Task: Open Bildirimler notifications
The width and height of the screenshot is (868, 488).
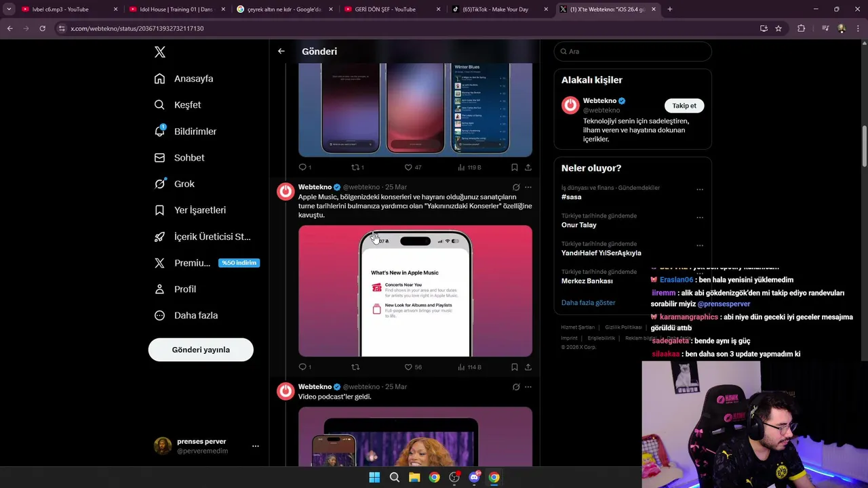Action: coord(185,131)
